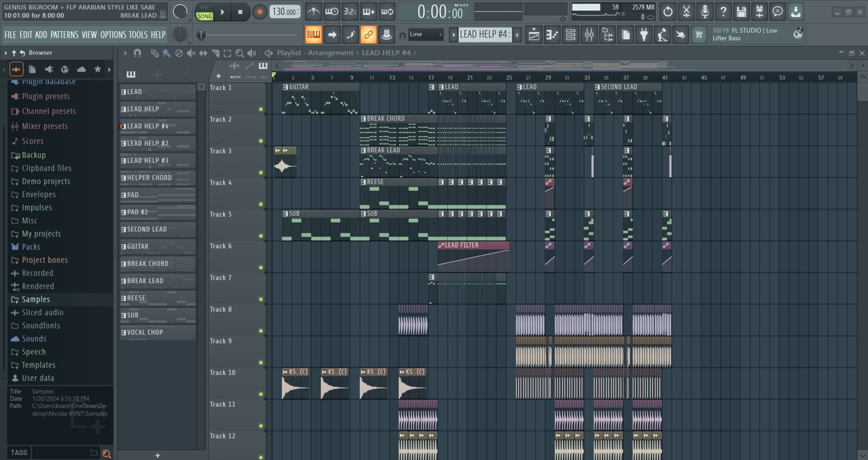
Task: Click the one-click microphone recording icon
Action: 705,11
